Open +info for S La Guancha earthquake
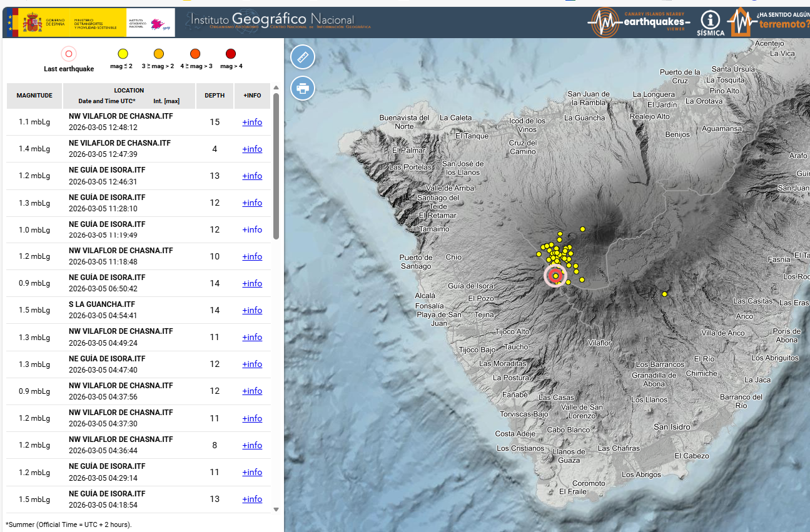The width and height of the screenshot is (810, 532). tap(252, 311)
